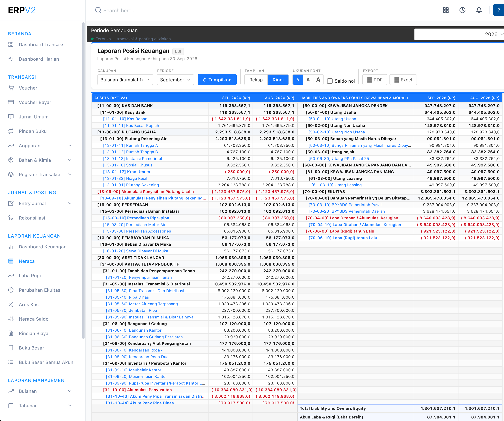Image resolution: width=504 pixels, height=421 pixels.
Task: Expand the Tahunan submenu
Action: coord(70,406)
